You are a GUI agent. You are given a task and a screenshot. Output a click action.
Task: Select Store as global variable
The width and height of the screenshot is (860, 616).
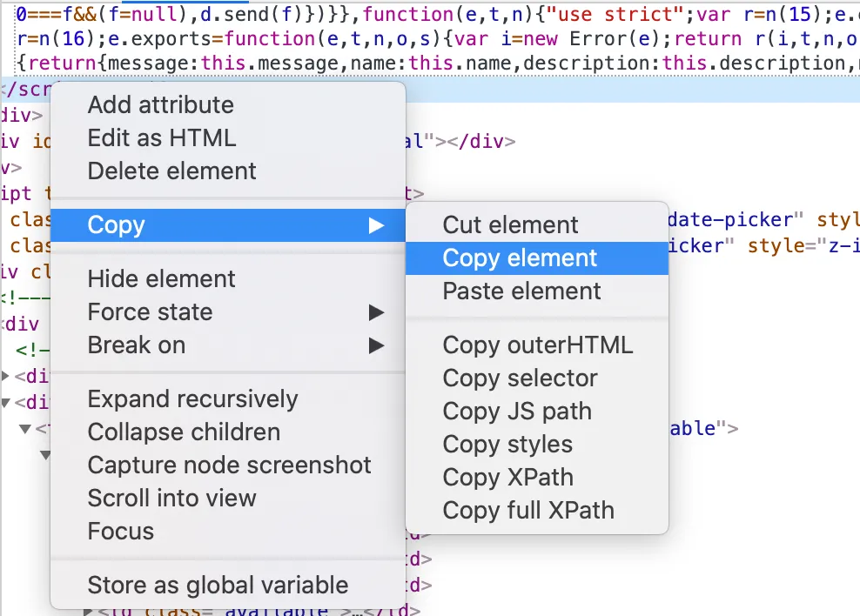[x=227, y=586]
